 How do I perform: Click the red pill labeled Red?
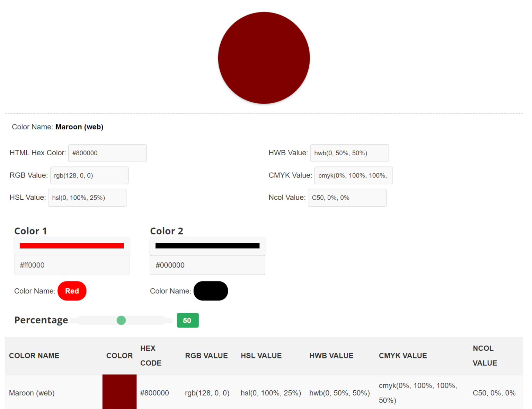[72, 291]
